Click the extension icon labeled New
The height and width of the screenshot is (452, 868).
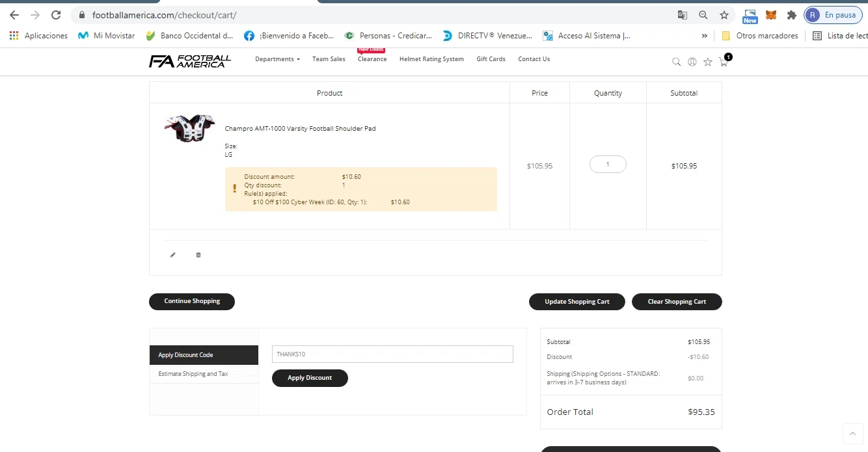[750, 16]
